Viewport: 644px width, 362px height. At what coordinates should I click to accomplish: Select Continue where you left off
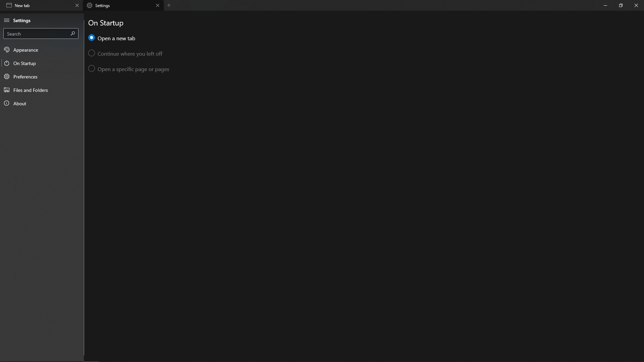[92, 53]
